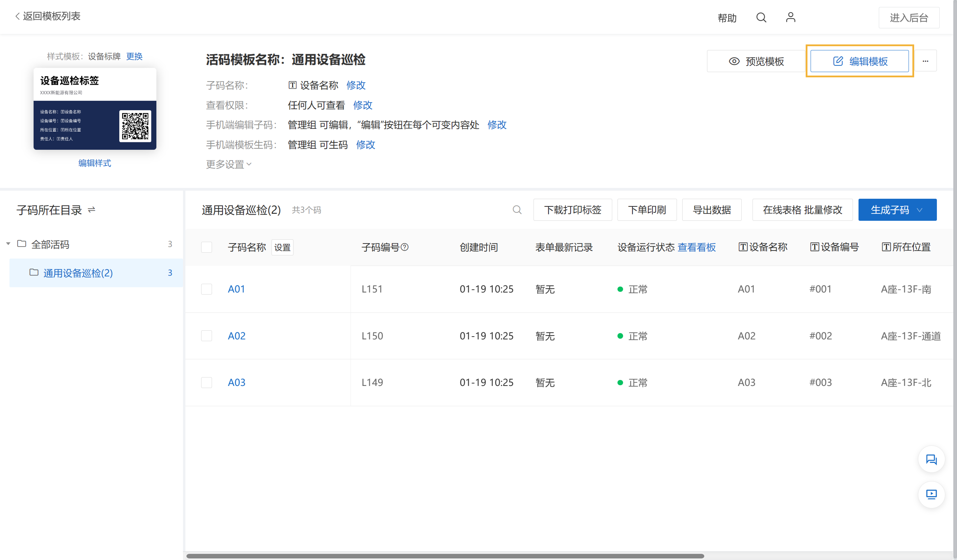The height and width of the screenshot is (560, 957).
Task: Click 编辑样式 link under label preview
Action: 95,163
